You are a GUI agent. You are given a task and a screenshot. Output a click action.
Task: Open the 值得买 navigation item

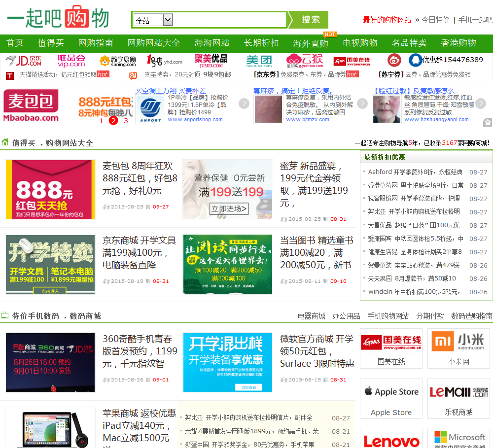[51, 43]
